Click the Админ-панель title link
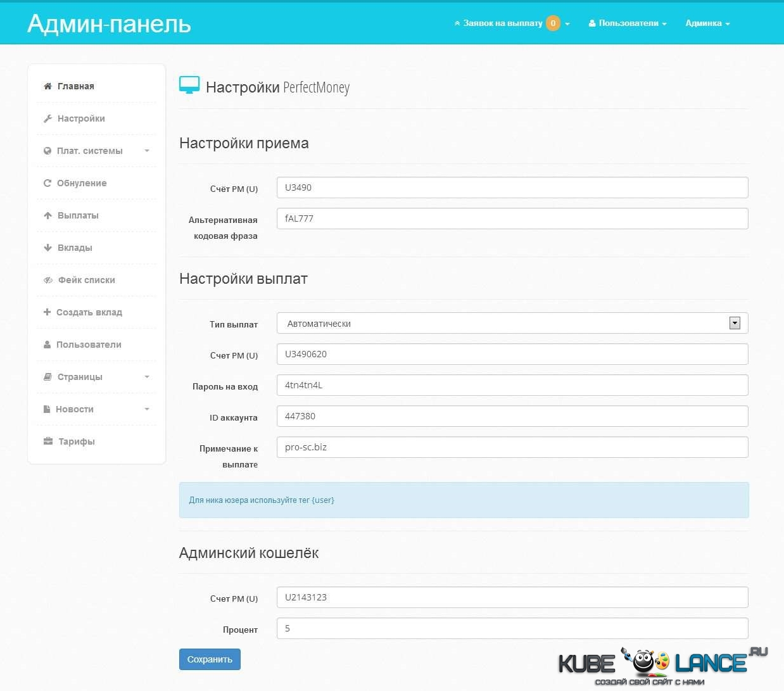The image size is (784, 691). coord(109,23)
